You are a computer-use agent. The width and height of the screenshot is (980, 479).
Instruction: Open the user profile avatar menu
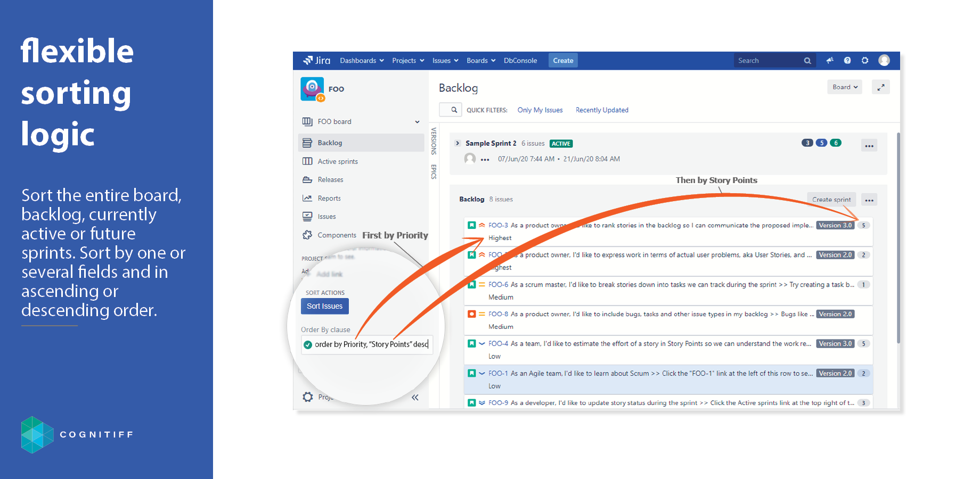884,61
